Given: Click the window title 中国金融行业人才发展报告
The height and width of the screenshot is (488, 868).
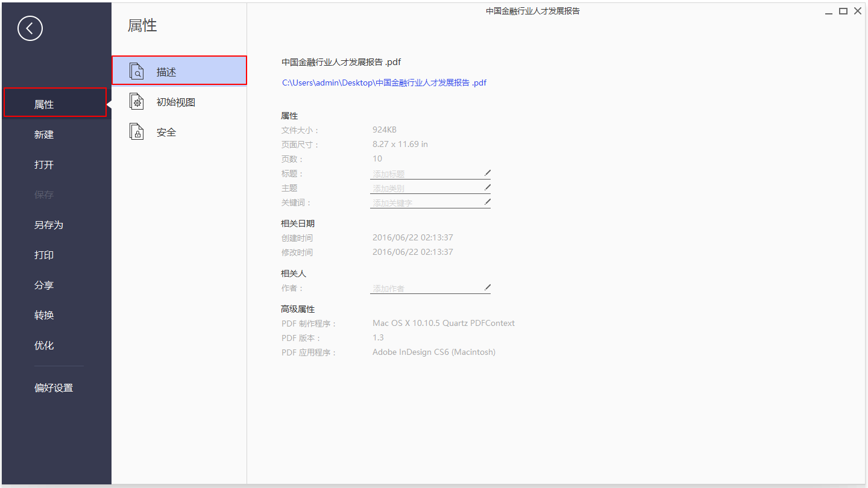Looking at the screenshot, I should coord(533,11).
